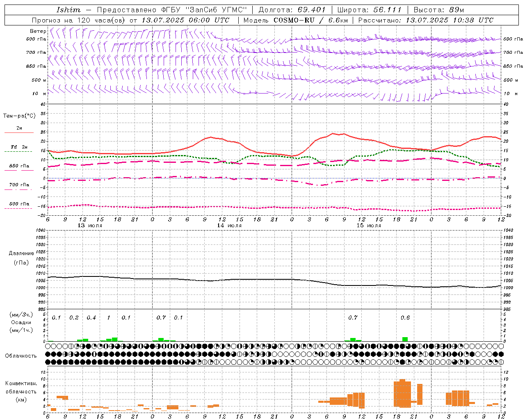This screenshot has width=525, height=420.
Task: Click the "Облачность" cloud cover label
Action: click(21, 356)
